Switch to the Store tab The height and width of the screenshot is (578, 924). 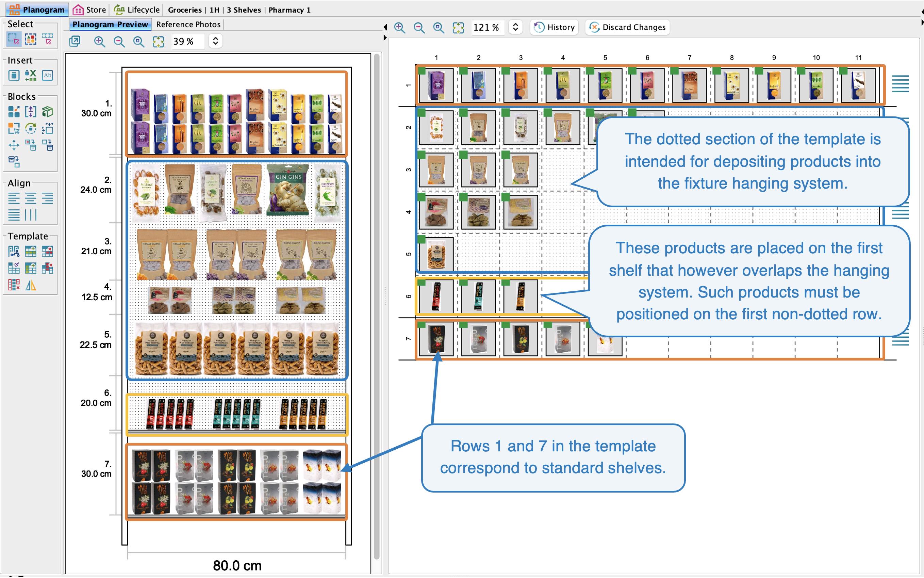(89, 10)
